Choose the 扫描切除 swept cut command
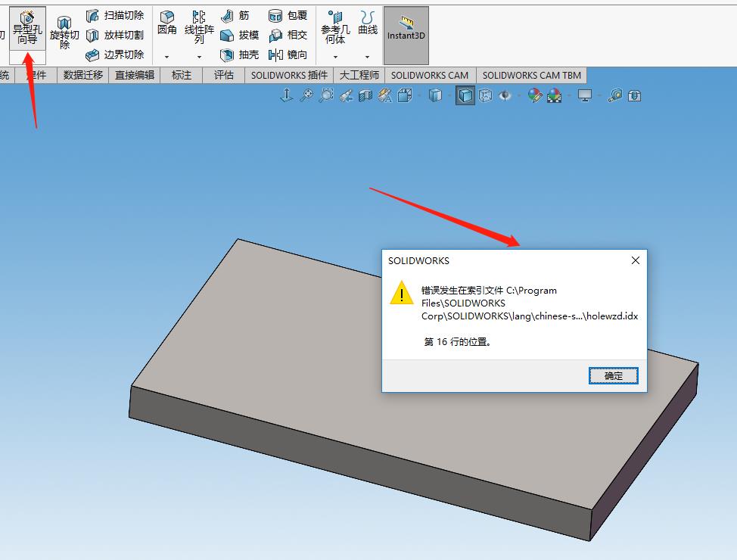737x560 pixels. pos(115,16)
